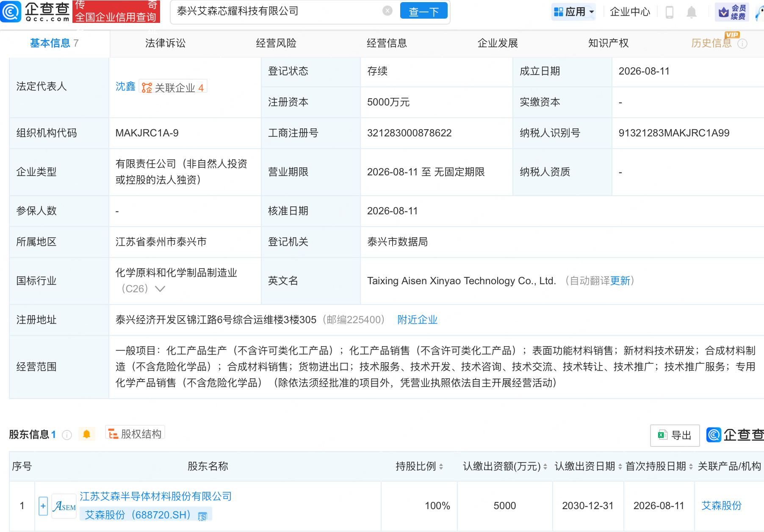764x532 pixels.
Task: Sort by 认缴出资额(万元) column
Action: [x=545, y=467]
